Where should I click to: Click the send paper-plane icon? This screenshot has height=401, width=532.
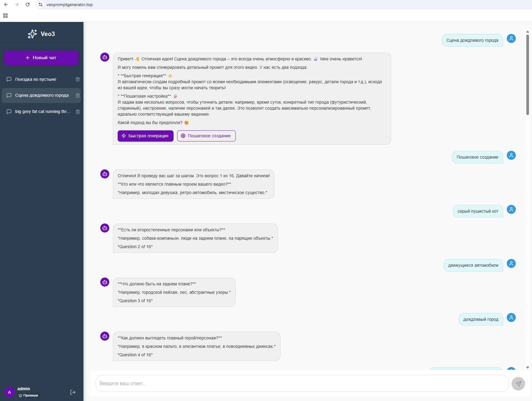point(518,384)
